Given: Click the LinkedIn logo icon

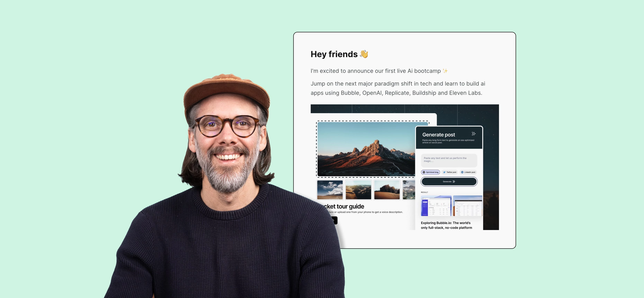Looking at the screenshot, I should (x=462, y=172).
